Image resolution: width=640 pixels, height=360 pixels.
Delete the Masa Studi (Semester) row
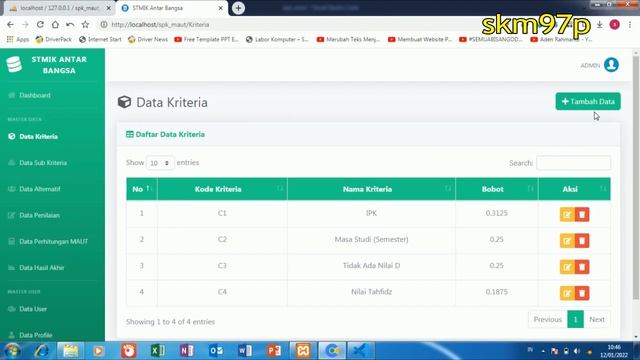(x=582, y=240)
